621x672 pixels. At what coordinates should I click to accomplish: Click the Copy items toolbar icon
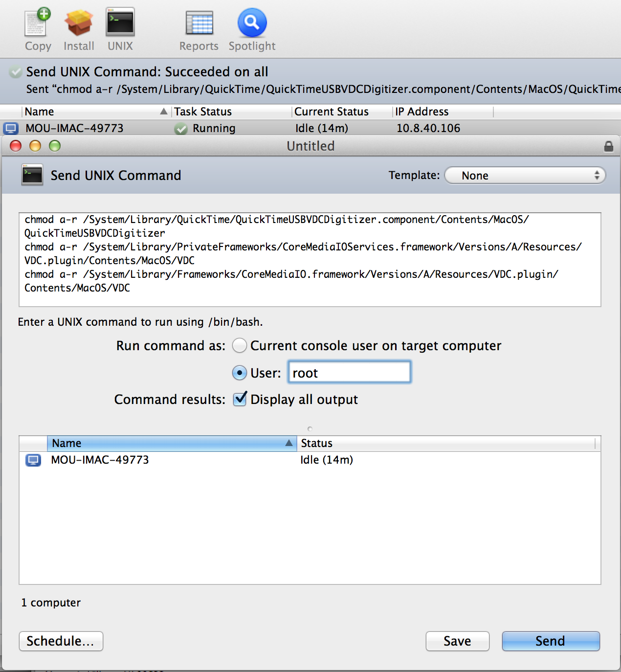click(37, 23)
